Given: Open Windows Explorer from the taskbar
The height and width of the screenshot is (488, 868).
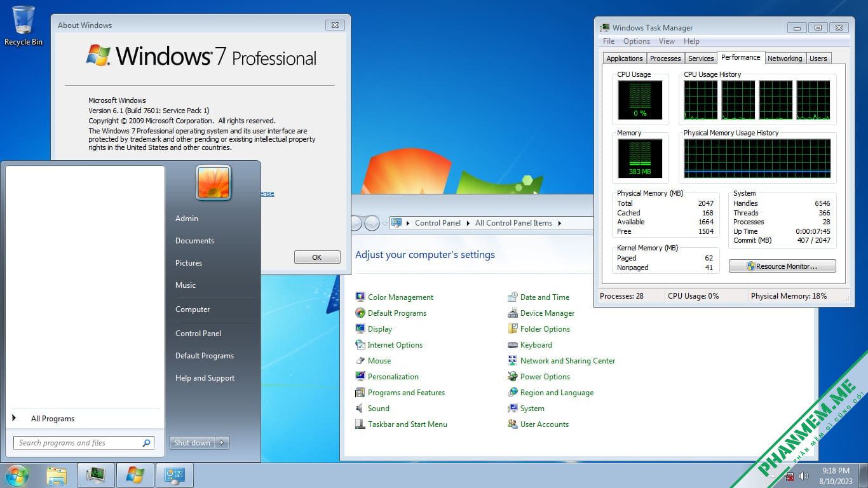Looking at the screenshot, I should point(57,475).
